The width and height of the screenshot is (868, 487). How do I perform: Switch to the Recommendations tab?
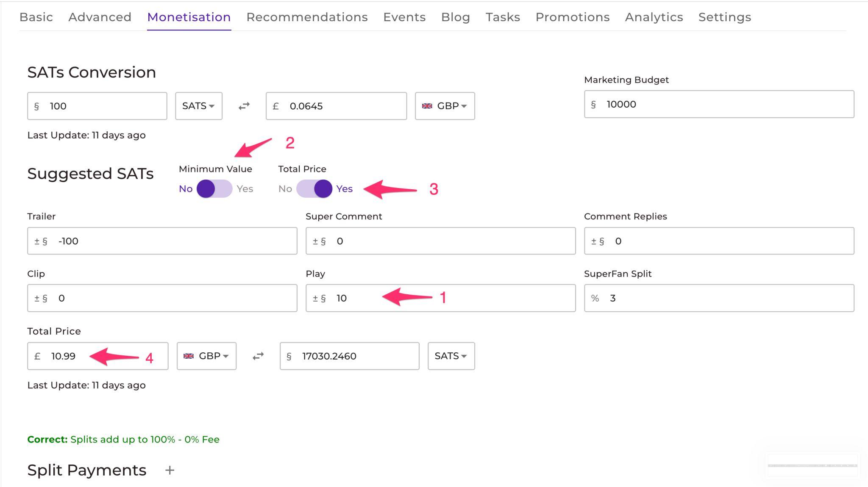[307, 17]
